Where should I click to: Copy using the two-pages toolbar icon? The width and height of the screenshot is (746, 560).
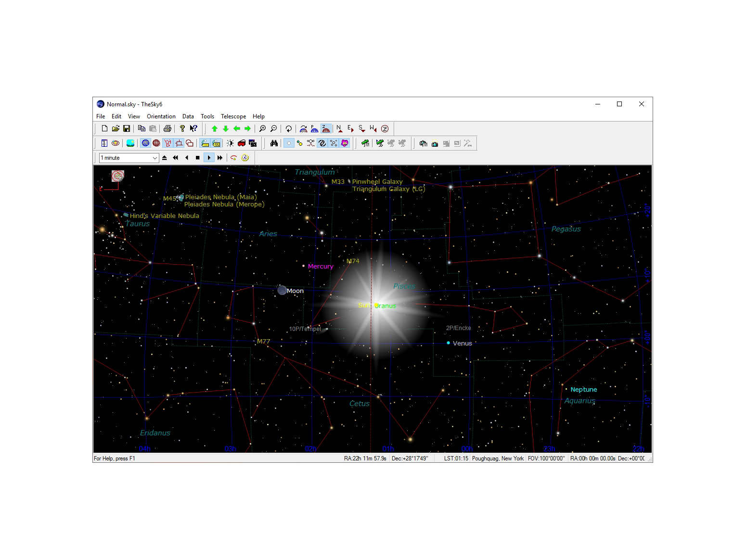[x=141, y=128]
